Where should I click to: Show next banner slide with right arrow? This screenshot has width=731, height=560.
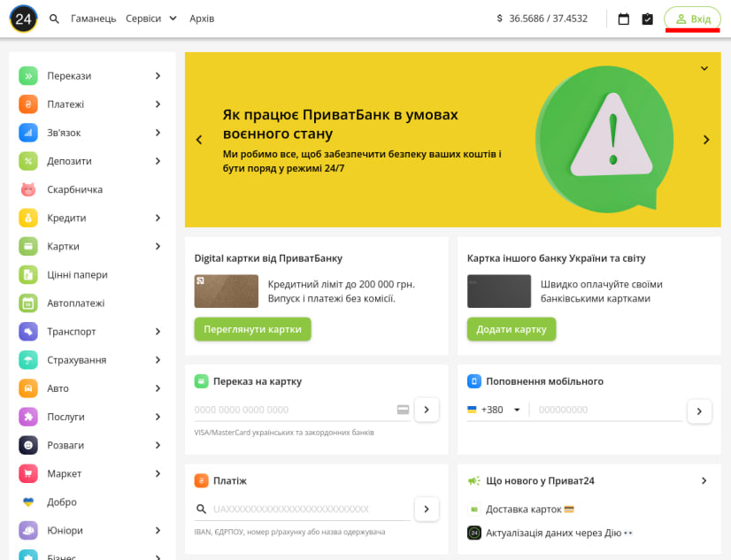point(706,140)
